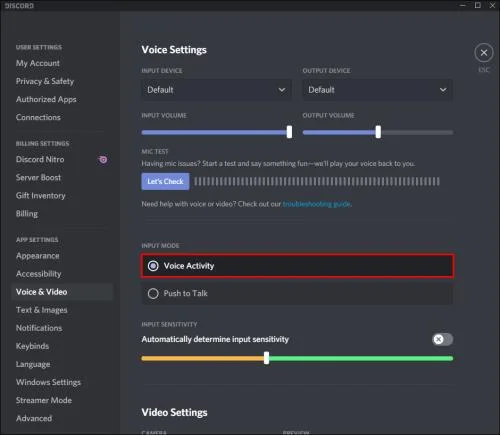Image resolution: width=500 pixels, height=435 pixels.
Task: Open Advanced settings
Action: coord(34,418)
